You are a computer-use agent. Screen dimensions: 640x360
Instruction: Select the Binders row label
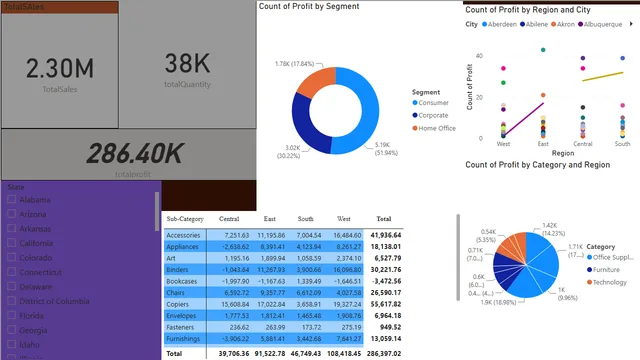(177, 270)
